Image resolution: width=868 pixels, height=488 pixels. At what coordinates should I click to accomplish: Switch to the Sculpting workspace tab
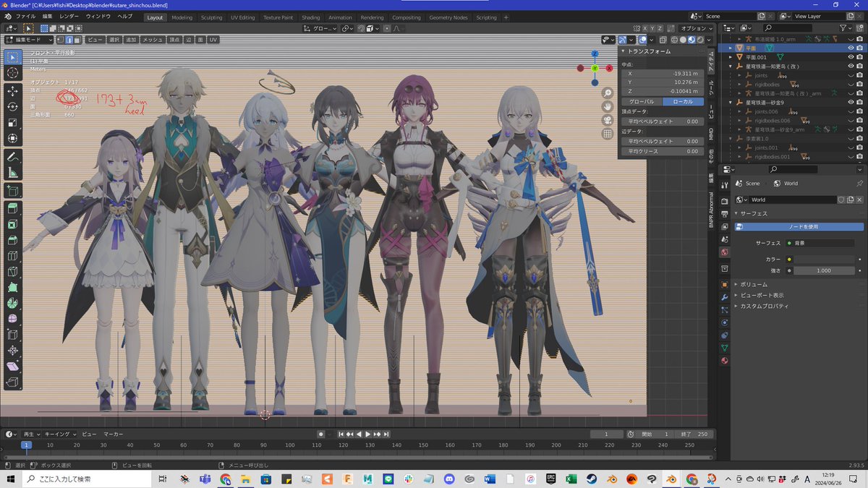pos(212,17)
